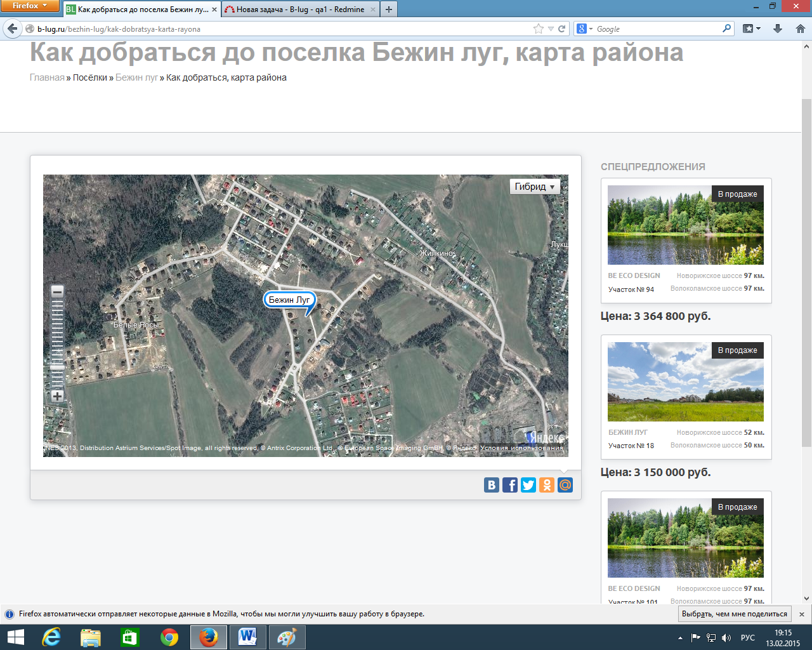Launch Chrome from the Windows taskbar

tap(169, 637)
